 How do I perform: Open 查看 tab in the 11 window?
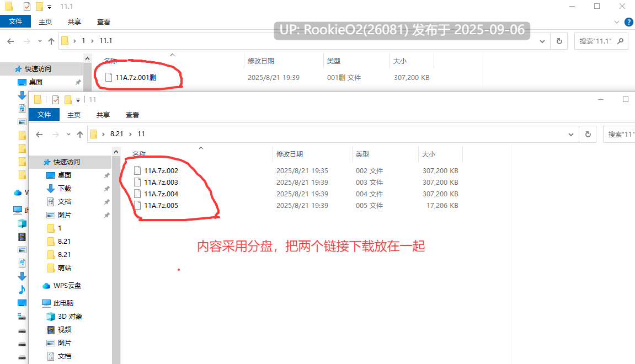132,115
